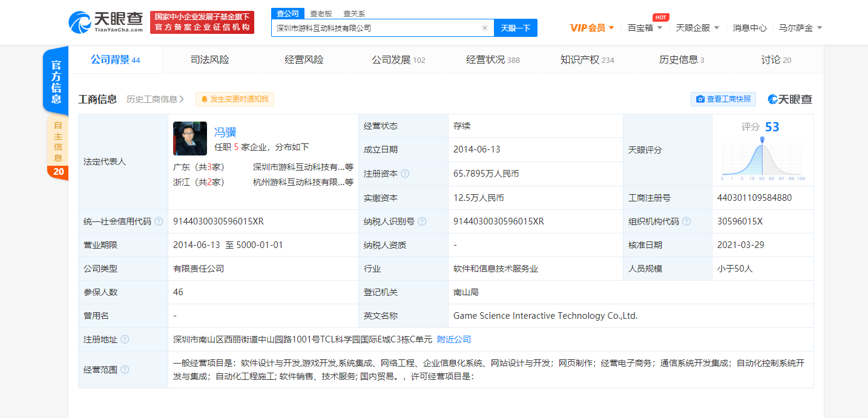
Task: Switch to the 司法风险 tab
Action: 209,59
